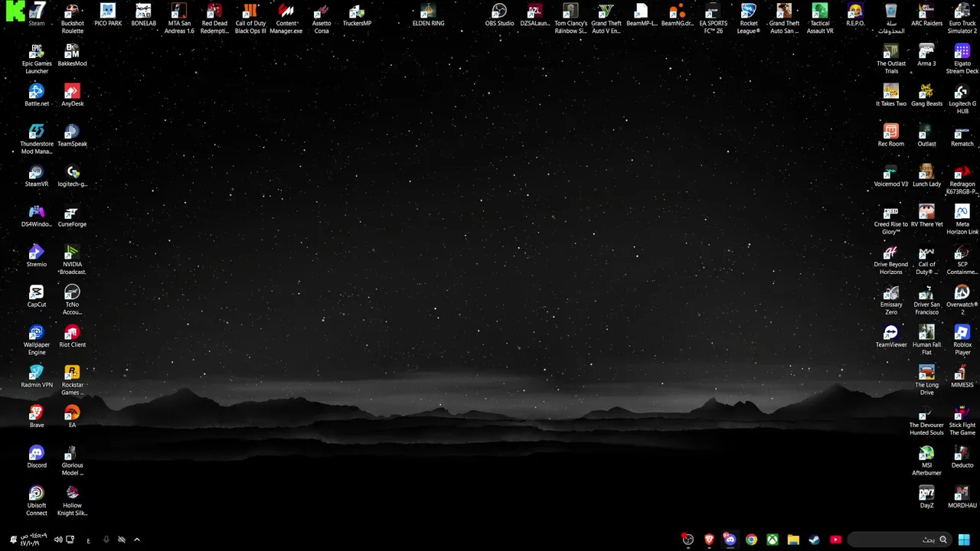
Task: Open Euro Truck Simulator 2 shortcut
Action: tap(962, 18)
